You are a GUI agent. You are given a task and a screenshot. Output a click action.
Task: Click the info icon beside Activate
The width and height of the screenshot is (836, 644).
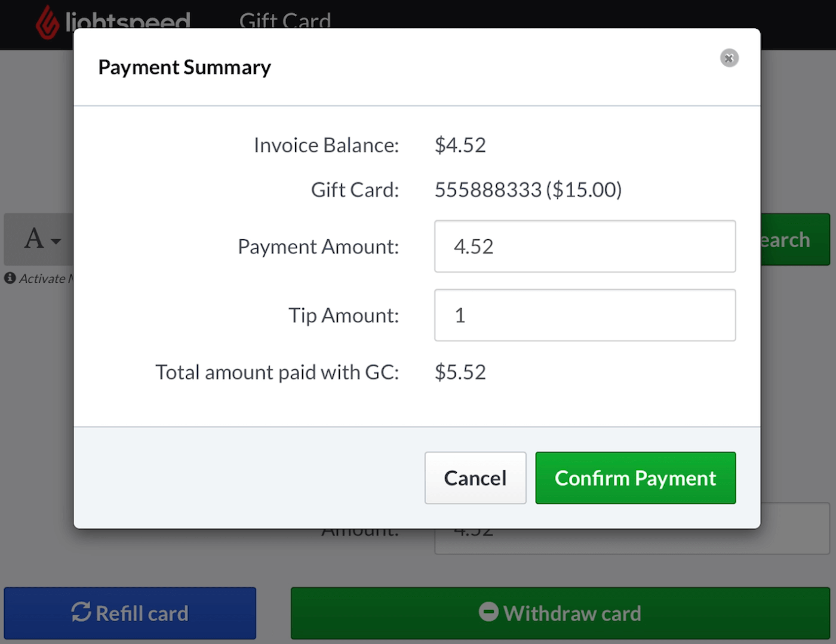(10, 278)
